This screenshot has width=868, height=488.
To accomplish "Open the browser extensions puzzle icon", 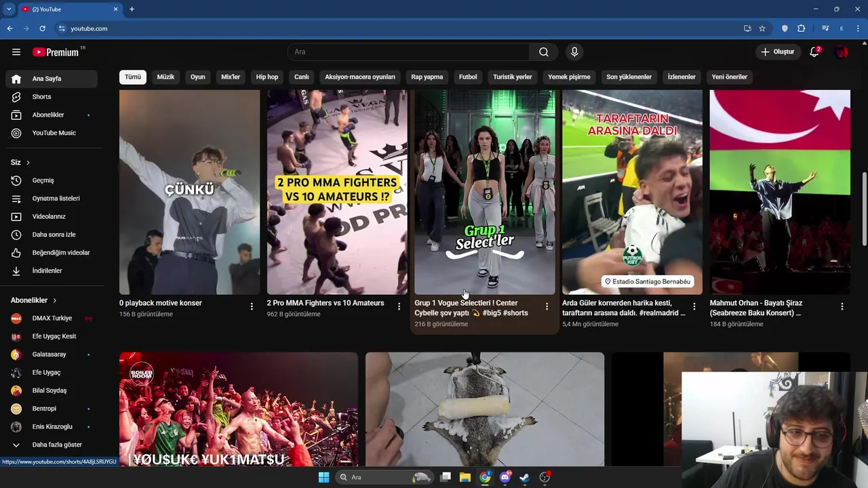I will pyautogui.click(x=801, y=28).
